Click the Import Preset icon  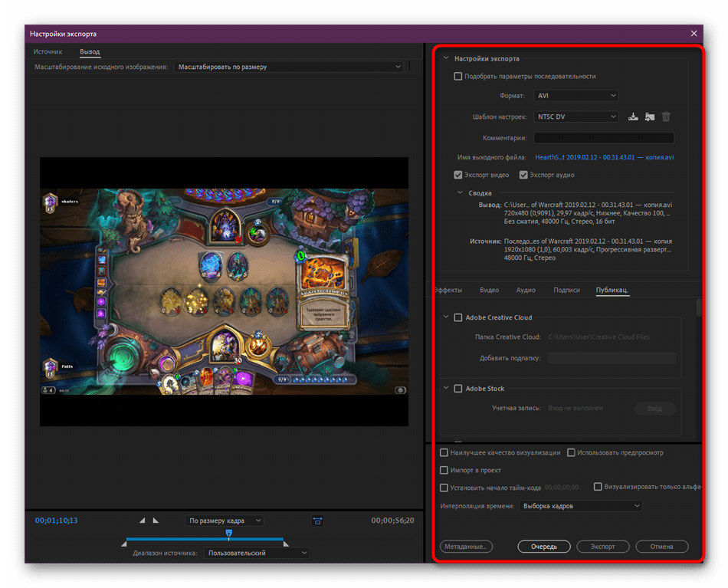[x=650, y=117]
